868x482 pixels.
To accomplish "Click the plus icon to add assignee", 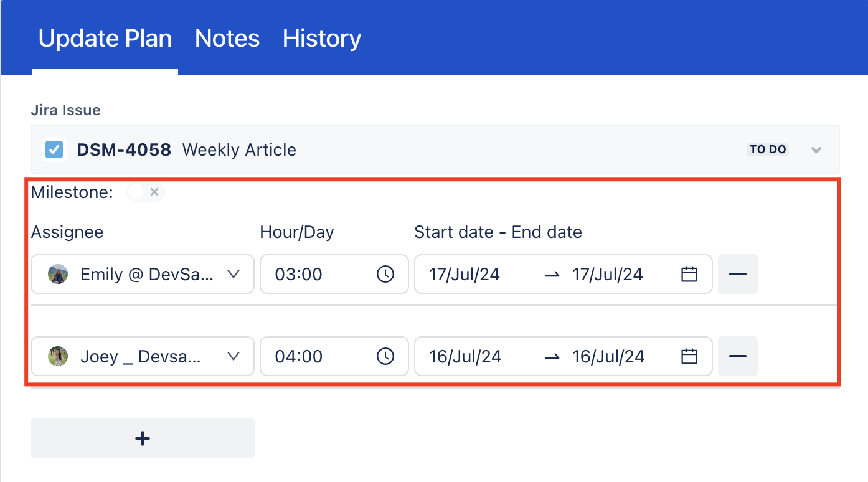I will 143,438.
